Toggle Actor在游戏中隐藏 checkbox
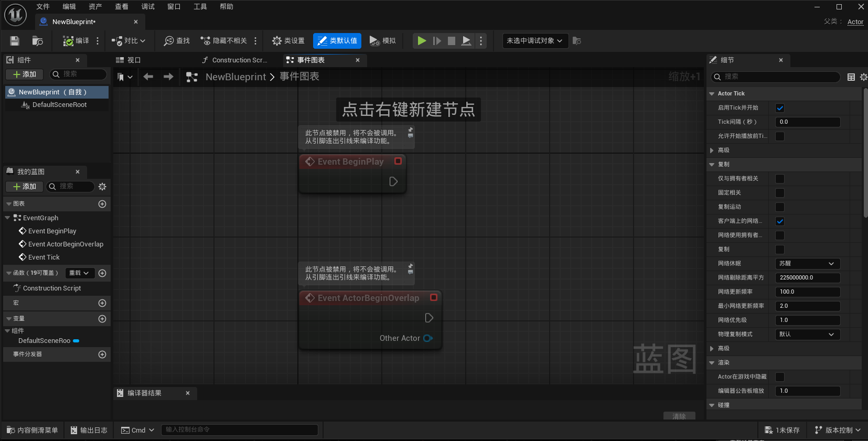The height and width of the screenshot is (441, 868). pyautogui.click(x=780, y=377)
